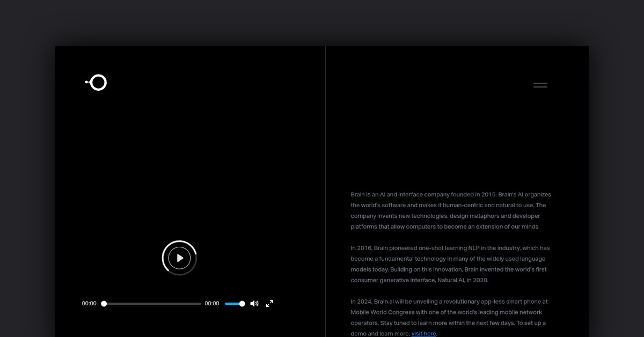Enter fullscreen using the expand arrows icon
This screenshot has width=644, height=337.
269,304
